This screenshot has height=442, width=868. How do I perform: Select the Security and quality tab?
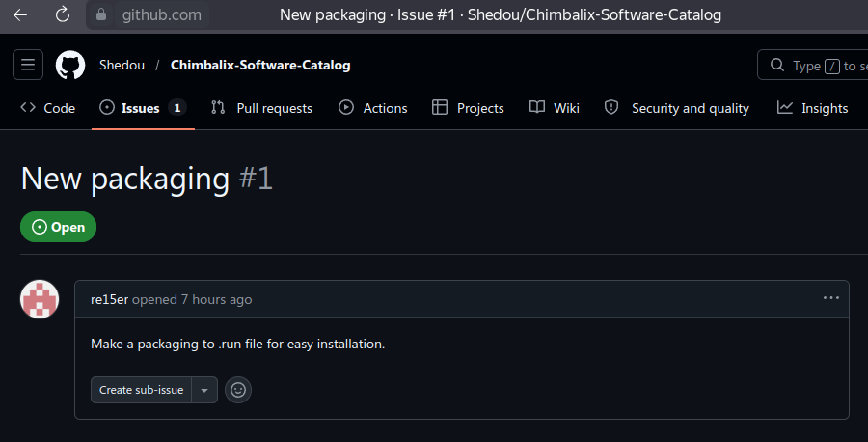coord(676,108)
